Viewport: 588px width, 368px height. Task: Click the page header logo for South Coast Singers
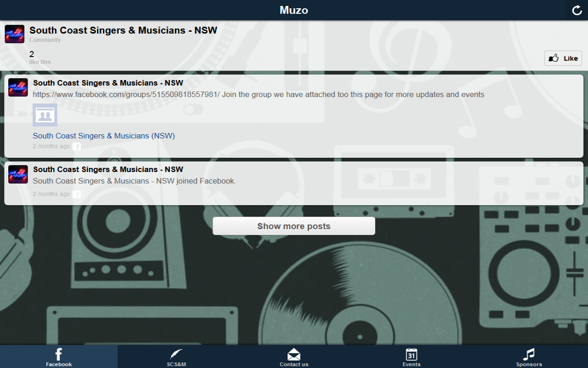pyautogui.click(x=14, y=34)
